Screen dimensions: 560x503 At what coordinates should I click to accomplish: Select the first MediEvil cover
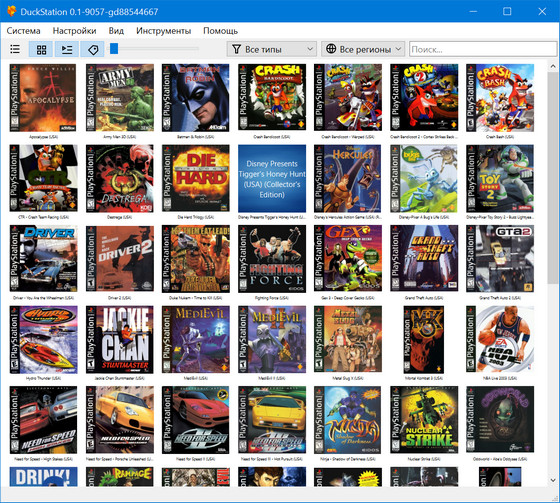(196, 339)
